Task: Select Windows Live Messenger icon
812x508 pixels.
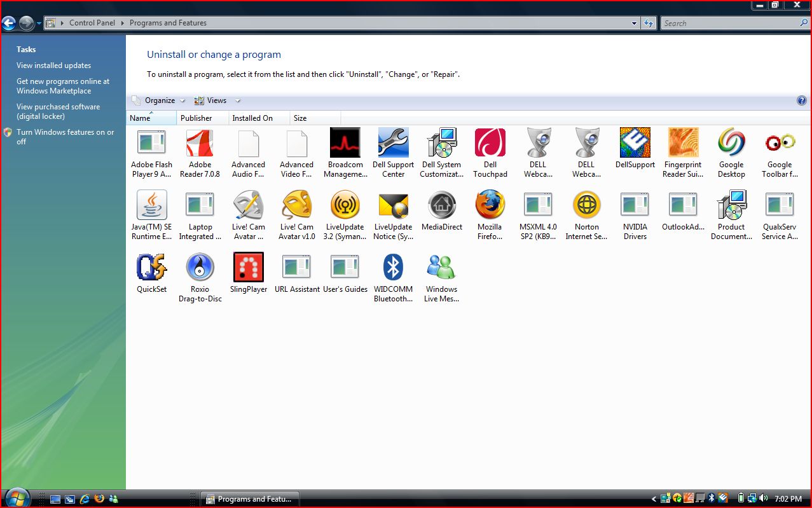Action: click(441, 267)
